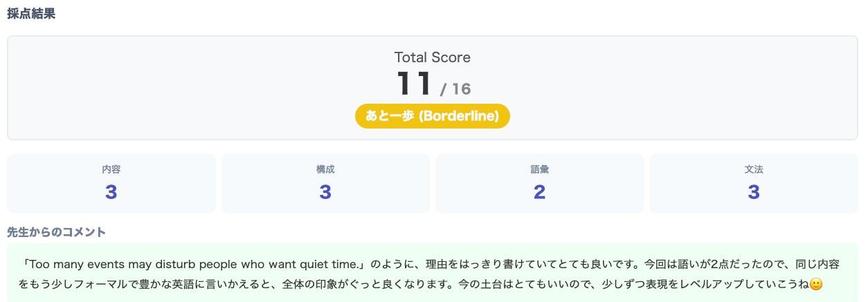This screenshot has height=302, width=868.
Task: Select the score 3 under 内容
Action: pyautogui.click(x=111, y=192)
